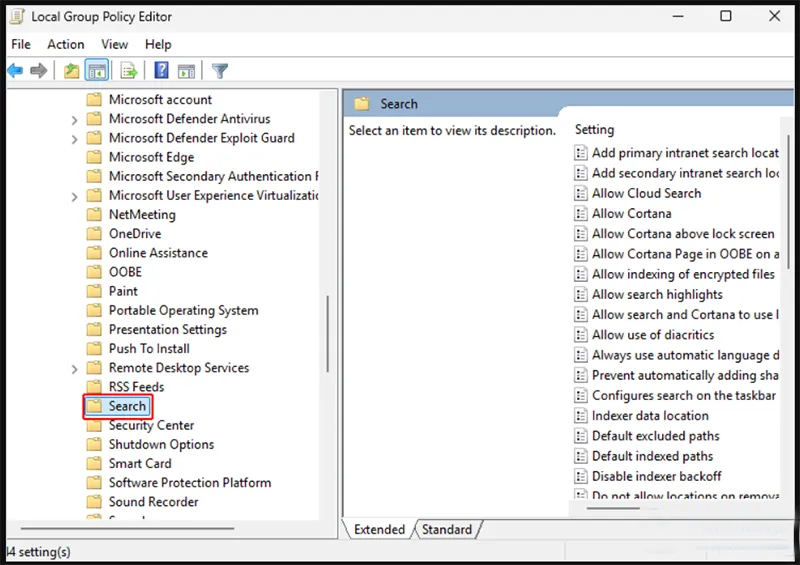Screen dimensions: 800x565
Task: Click the gray Forward arrow in toolbar
Action: [x=39, y=71]
